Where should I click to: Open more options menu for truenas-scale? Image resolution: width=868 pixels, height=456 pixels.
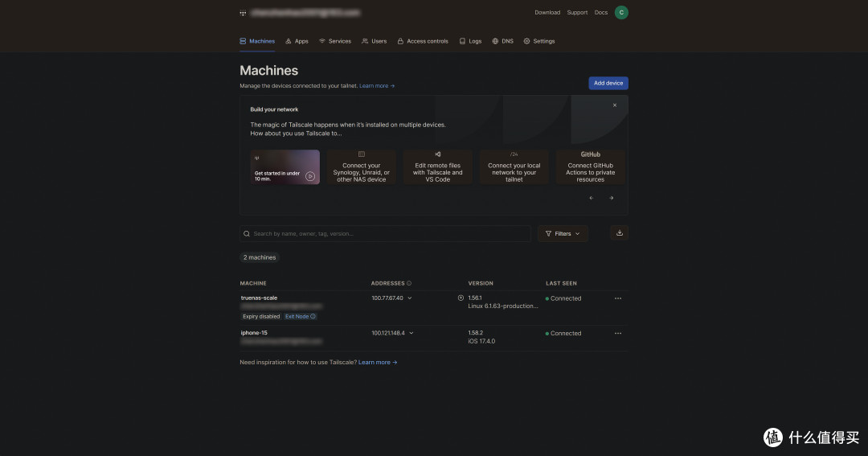618,298
